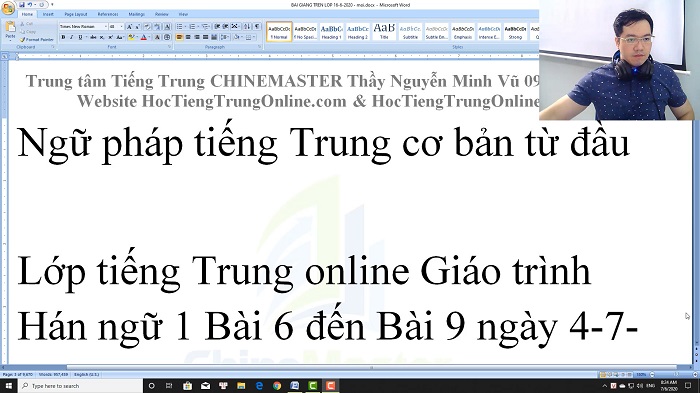Click the Clear Formatting icon
The image size is (700, 393).
(147, 26)
